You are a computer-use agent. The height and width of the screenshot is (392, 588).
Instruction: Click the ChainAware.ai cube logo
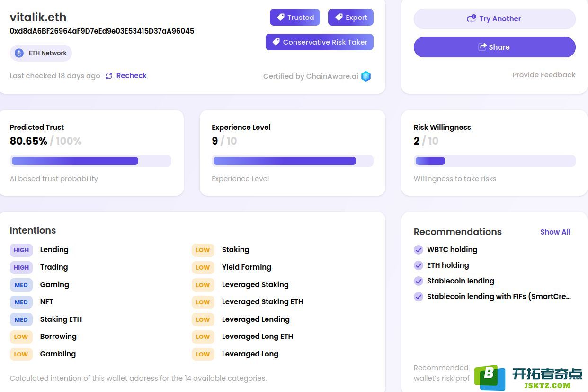click(x=366, y=76)
